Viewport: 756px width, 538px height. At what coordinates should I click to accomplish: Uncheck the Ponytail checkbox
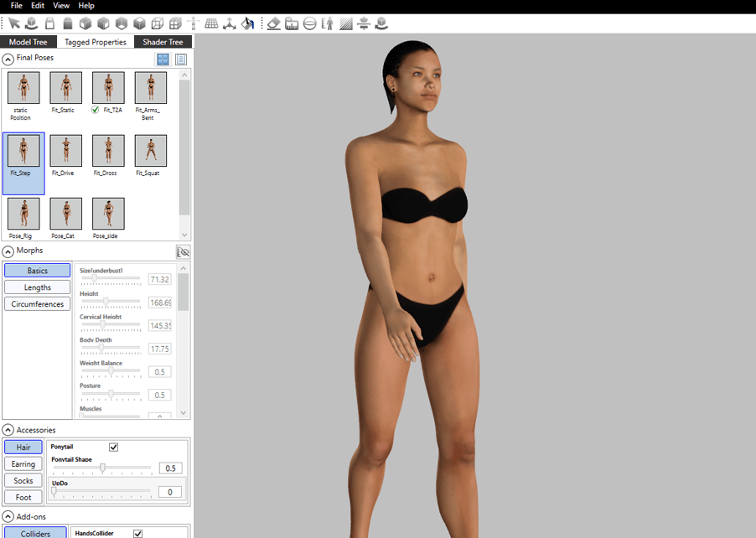114,447
